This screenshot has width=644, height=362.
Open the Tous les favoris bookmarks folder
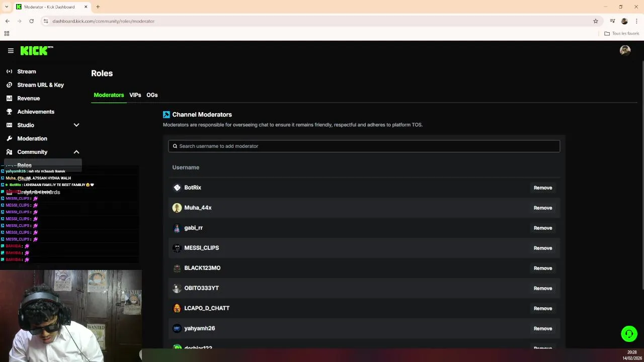pos(622,34)
